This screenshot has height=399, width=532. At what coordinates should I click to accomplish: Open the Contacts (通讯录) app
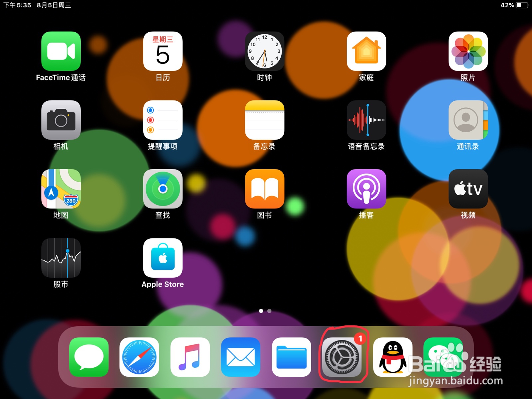[468, 120]
